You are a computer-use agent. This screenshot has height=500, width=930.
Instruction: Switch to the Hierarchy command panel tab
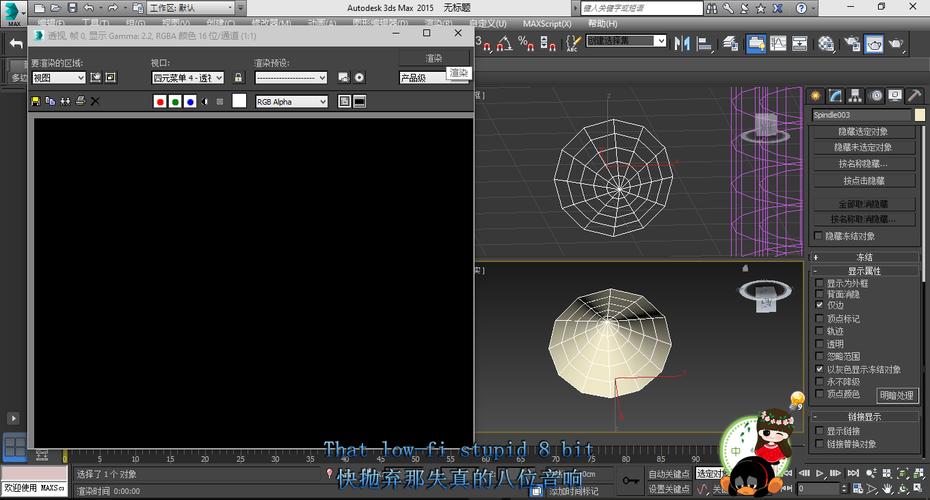click(855, 95)
